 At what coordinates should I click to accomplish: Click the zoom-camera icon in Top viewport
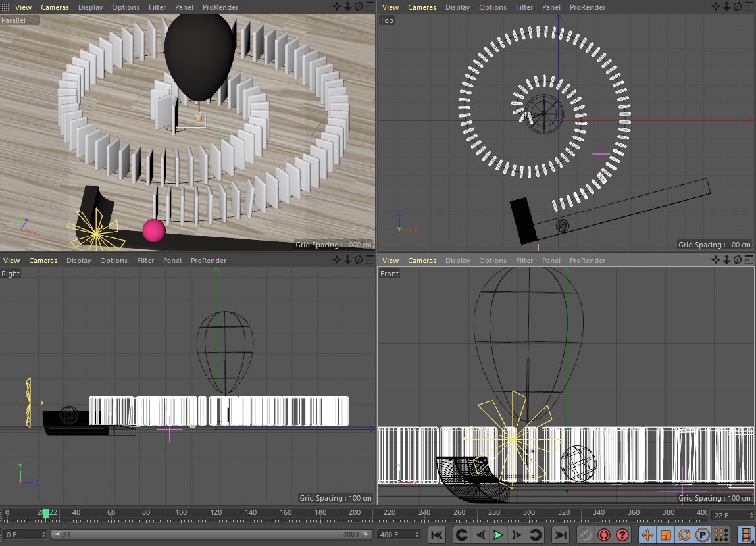click(726, 7)
